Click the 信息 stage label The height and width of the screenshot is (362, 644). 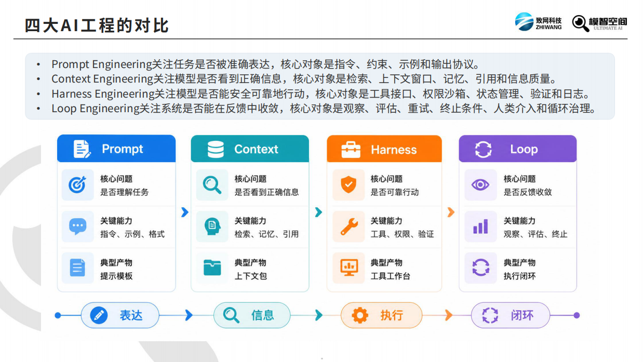pos(263,315)
